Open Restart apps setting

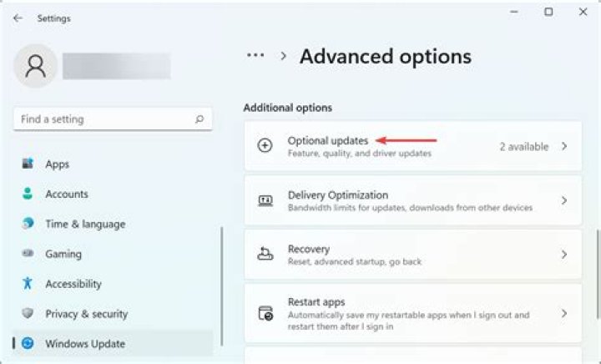[x=413, y=313]
